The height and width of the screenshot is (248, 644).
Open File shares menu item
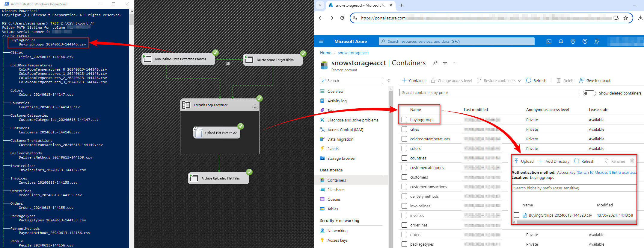click(336, 190)
